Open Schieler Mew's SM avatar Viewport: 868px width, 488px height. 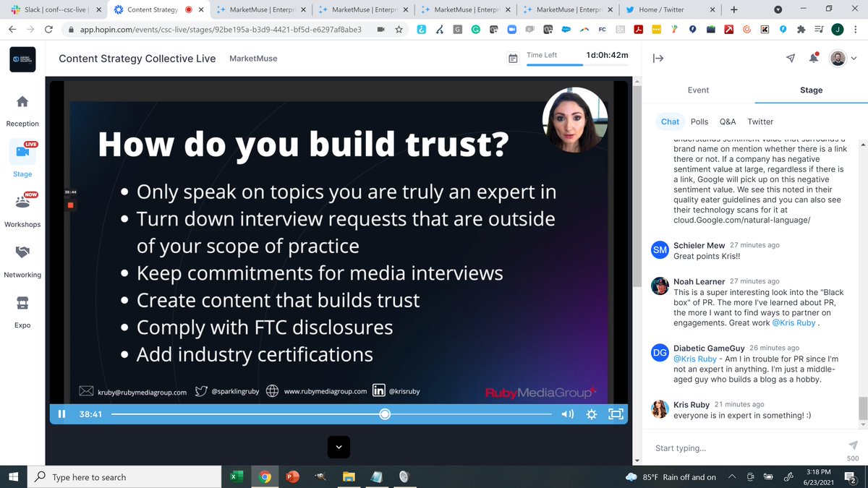click(x=660, y=250)
